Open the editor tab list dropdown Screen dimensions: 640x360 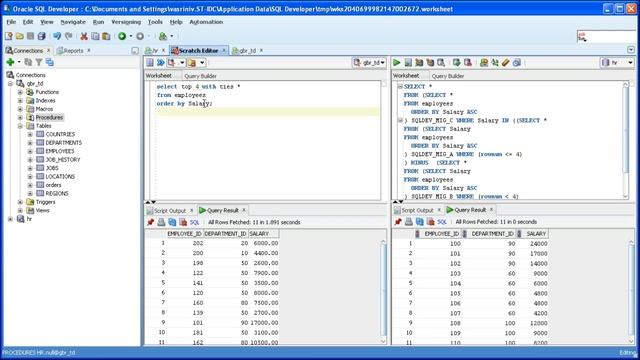point(631,50)
